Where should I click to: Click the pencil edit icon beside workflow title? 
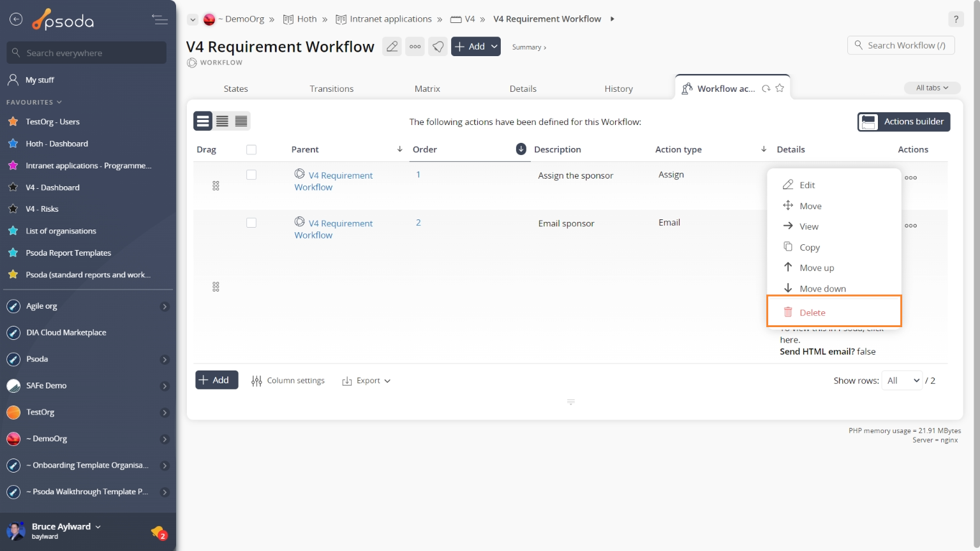[x=392, y=47]
